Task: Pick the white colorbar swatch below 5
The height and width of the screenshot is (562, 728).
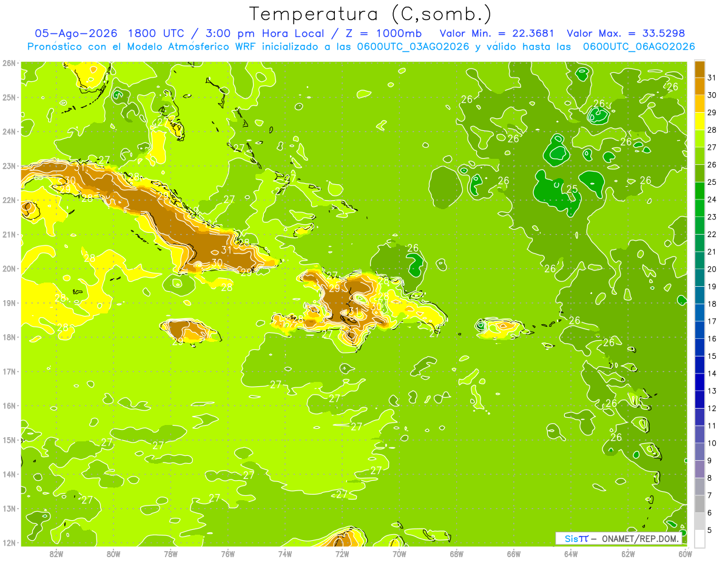Action: pyautogui.click(x=699, y=538)
